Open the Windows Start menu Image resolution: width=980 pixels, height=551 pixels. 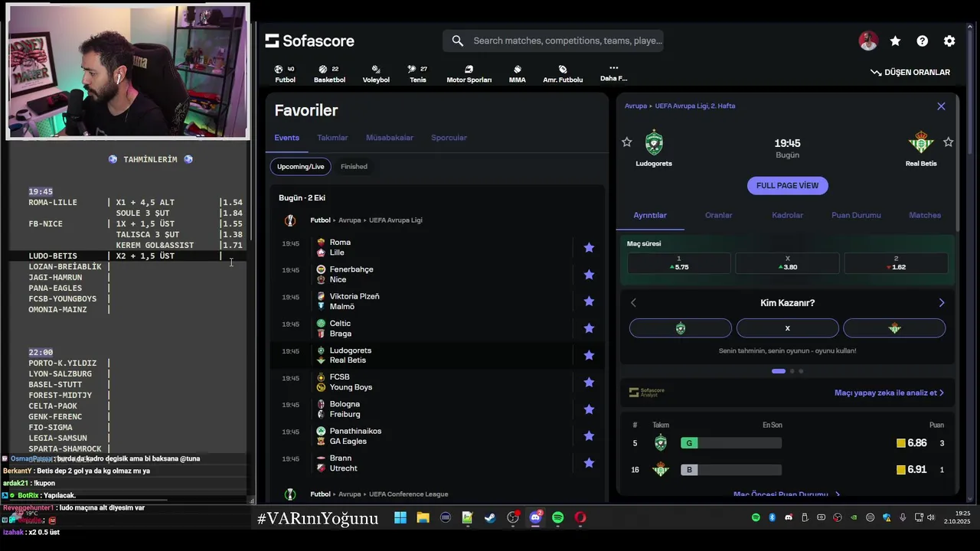click(400, 518)
